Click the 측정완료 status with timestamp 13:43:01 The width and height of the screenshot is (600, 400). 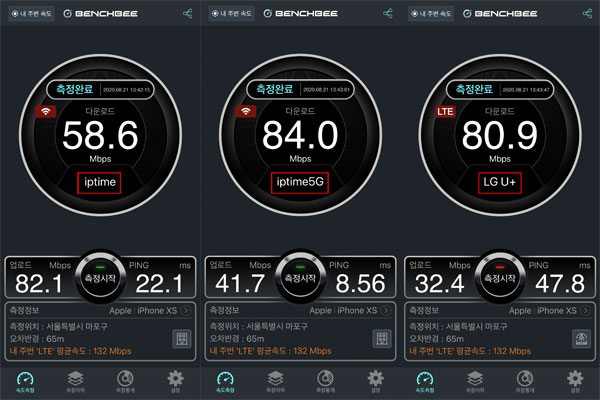[300, 90]
